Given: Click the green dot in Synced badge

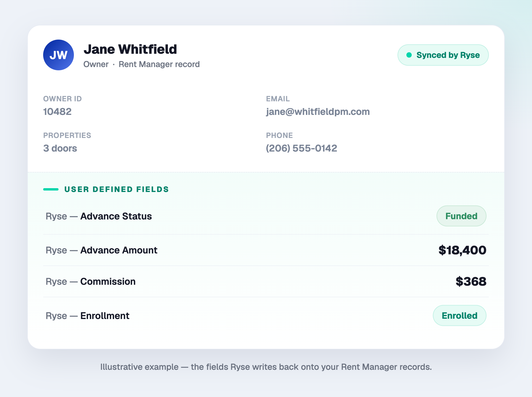Looking at the screenshot, I should click(x=409, y=55).
